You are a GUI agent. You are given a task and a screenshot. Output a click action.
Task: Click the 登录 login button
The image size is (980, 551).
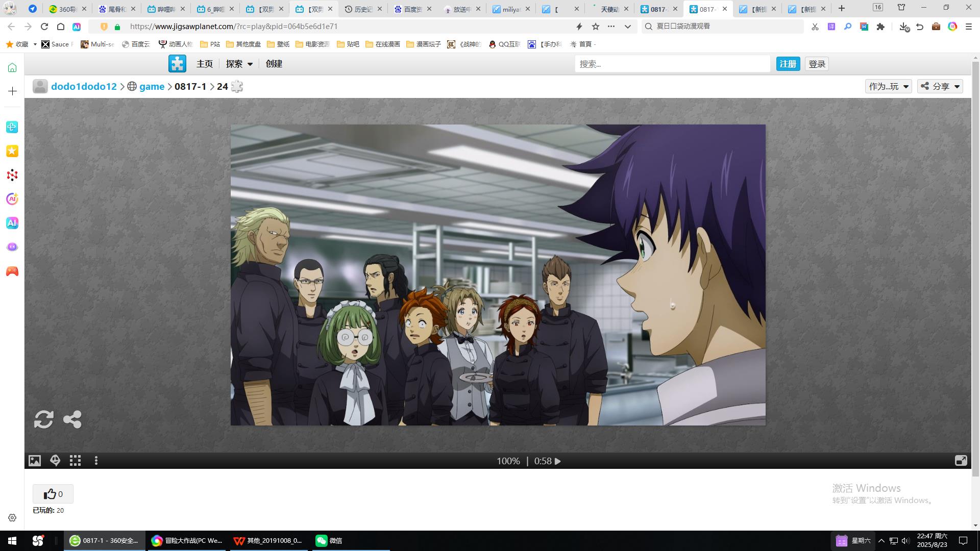click(817, 64)
